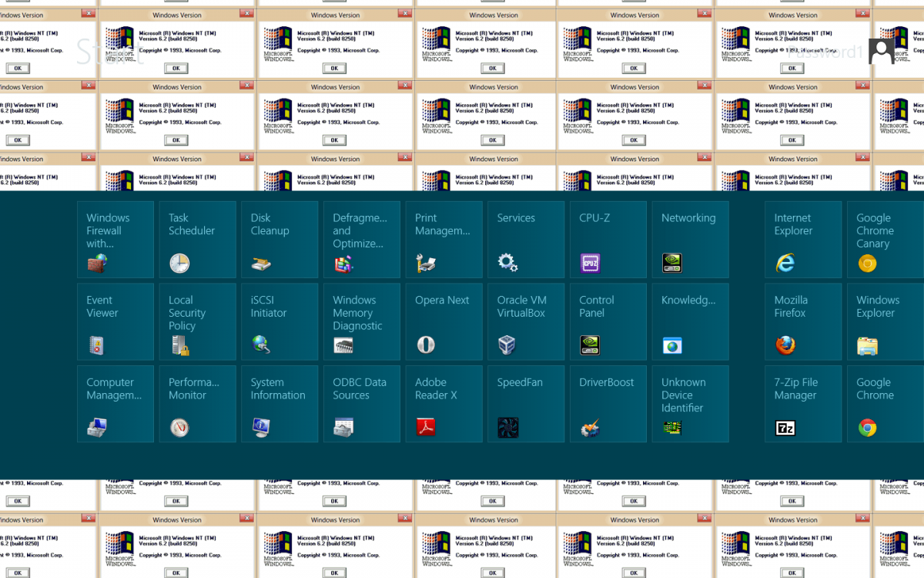Open Oracle VM VirtualBox tile
This screenshot has width=924, height=578.
[526, 322]
